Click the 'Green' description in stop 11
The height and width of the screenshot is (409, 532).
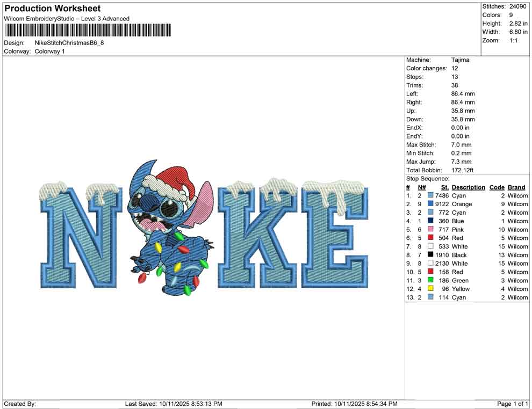point(460,280)
